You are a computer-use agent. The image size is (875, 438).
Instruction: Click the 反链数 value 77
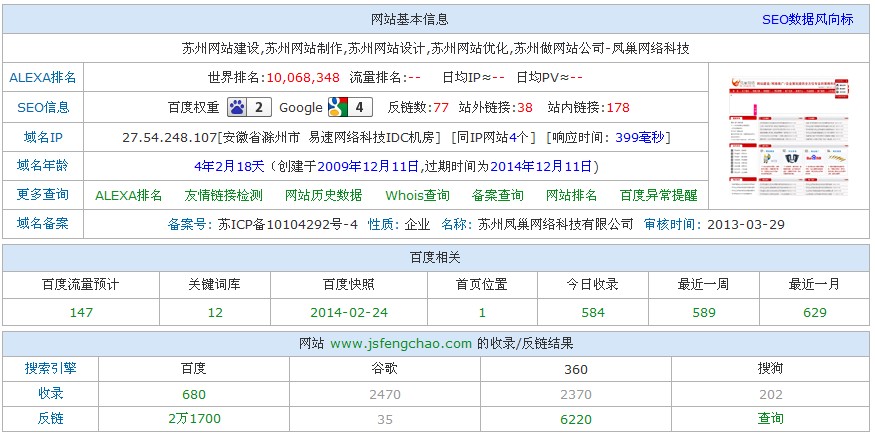click(x=440, y=107)
